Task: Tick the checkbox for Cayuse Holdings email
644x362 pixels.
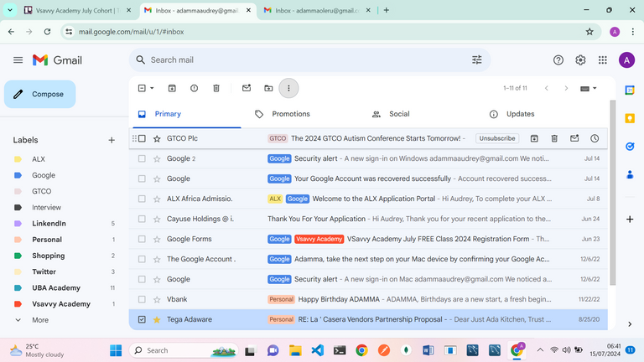Action: click(x=142, y=219)
